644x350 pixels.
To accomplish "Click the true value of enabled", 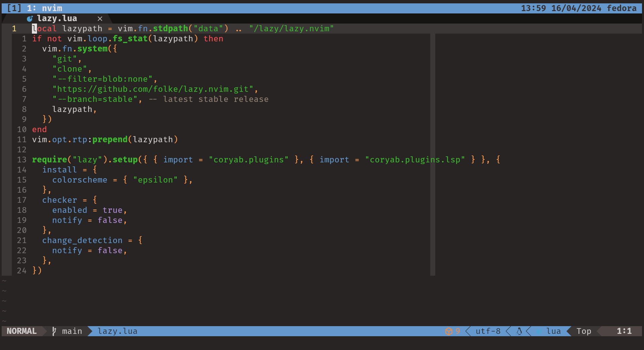I will click(x=112, y=210).
